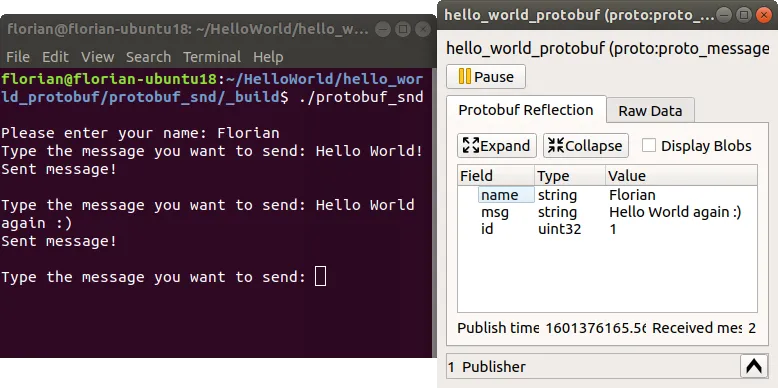Screen dimensions: 778x388
Task: Click the 'Publish time' label
Action: [x=498, y=328]
